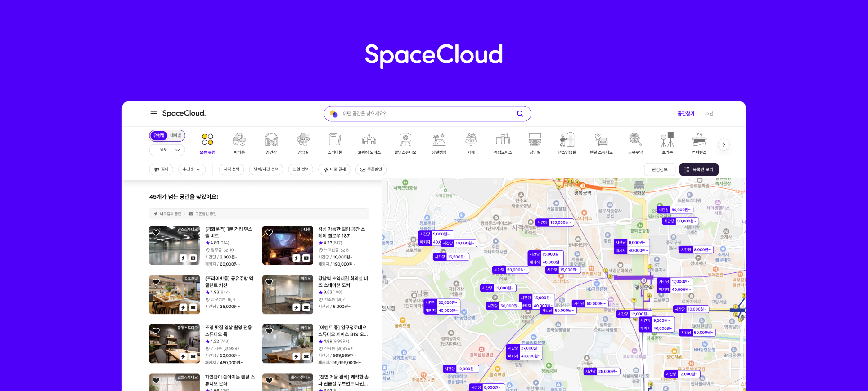Click the coupon badge on 셀런트 키친 thumbnail
Viewport: 868px width, 391px height.
click(193, 307)
